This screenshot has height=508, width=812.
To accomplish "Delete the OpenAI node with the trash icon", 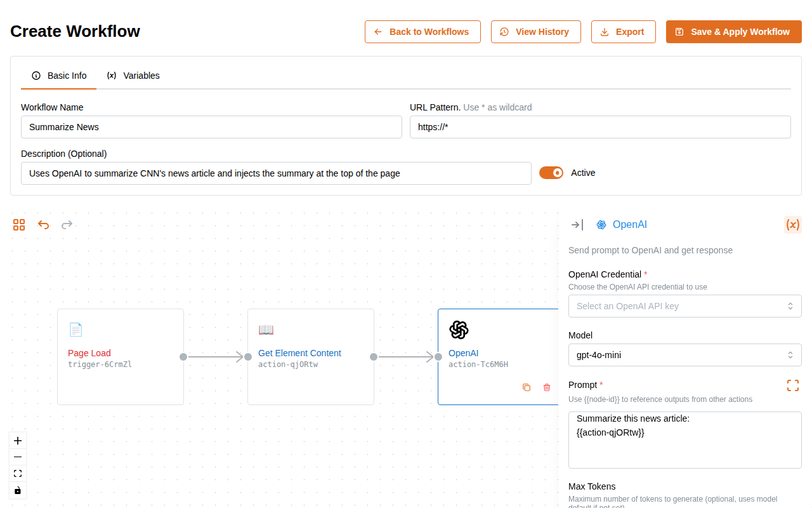I will 546,387.
